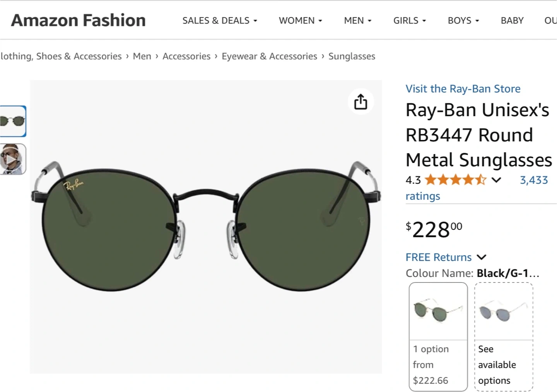557x392 pixels.
Task: Visit the Ray-Ban Store link
Action: point(463,89)
